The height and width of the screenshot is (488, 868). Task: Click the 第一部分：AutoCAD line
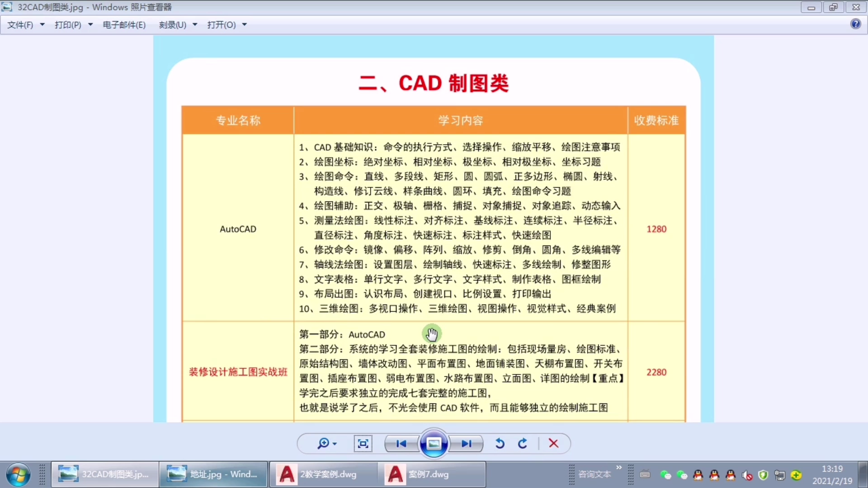[342, 335]
